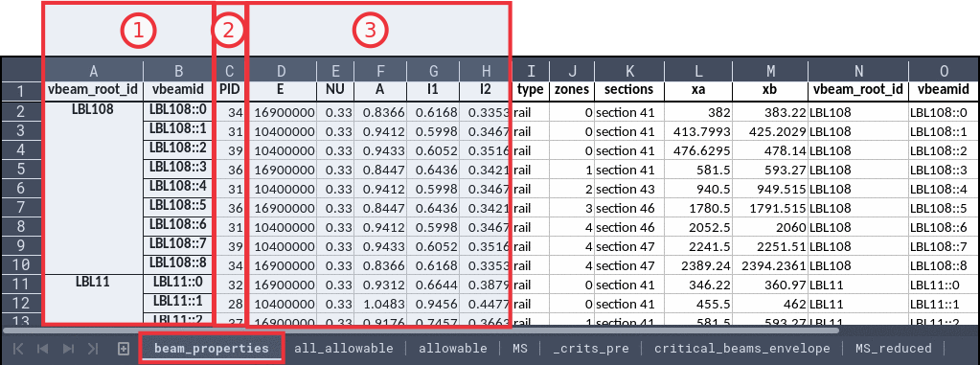
Task: Select cell with value 413.7993
Action: pos(698,132)
